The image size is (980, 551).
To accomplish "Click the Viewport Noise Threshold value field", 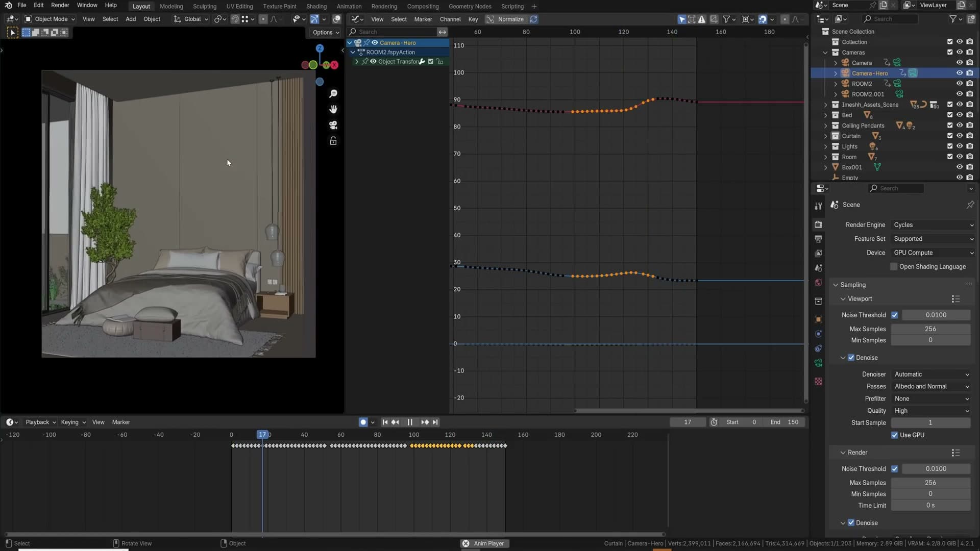I will [x=936, y=315].
